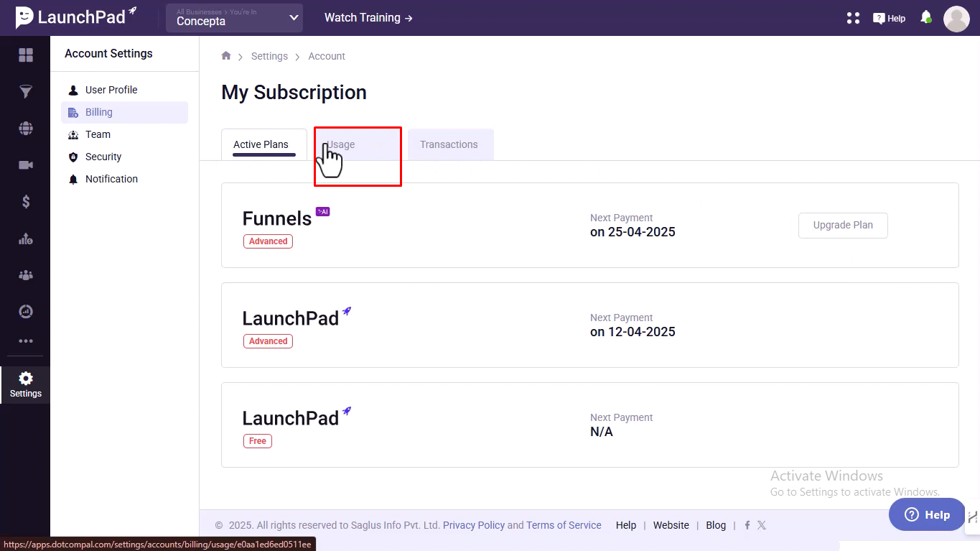Click the LaunchPad logo in header
This screenshot has width=980, height=551.
[x=76, y=17]
